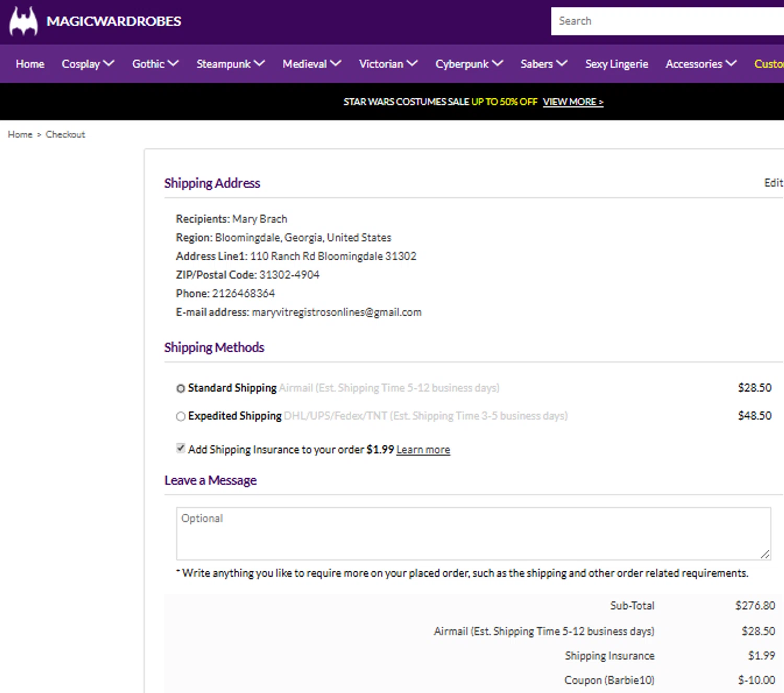Click the Leave a Message heading

(x=211, y=480)
